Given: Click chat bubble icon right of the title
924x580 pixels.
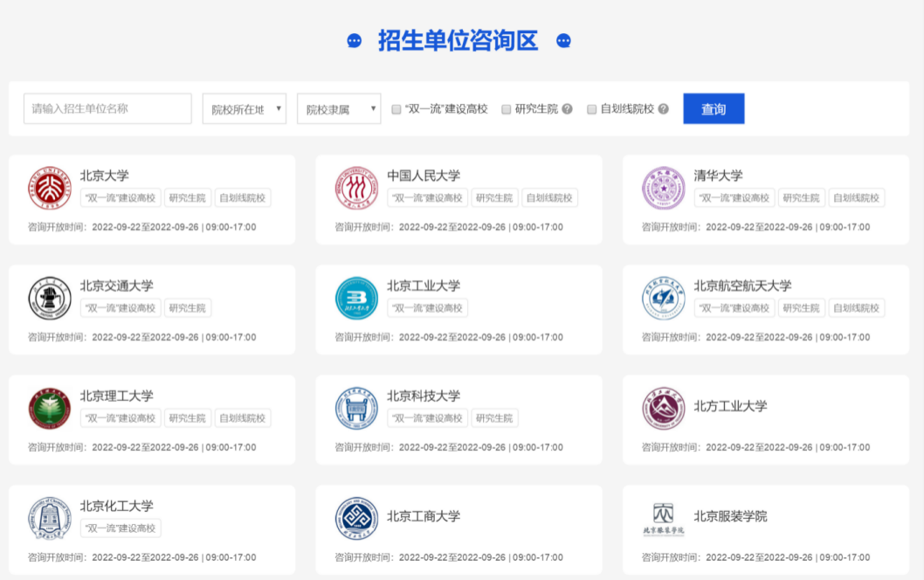Looking at the screenshot, I should click(563, 41).
